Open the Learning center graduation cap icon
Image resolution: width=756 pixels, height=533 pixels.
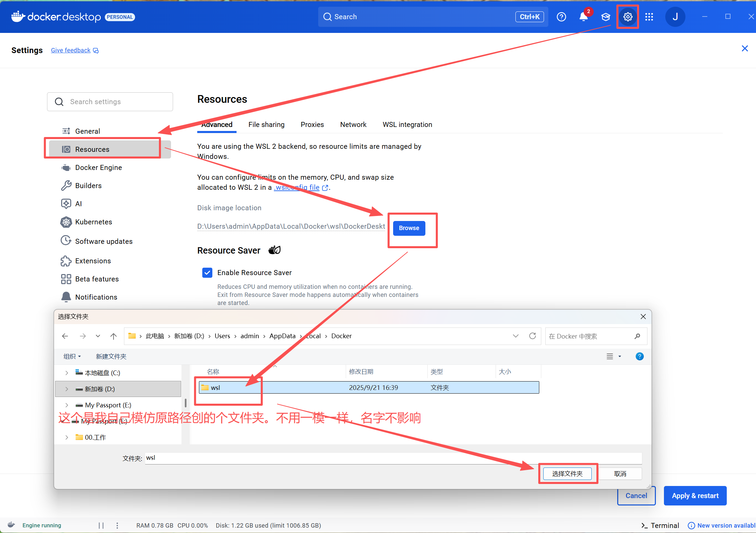(605, 17)
